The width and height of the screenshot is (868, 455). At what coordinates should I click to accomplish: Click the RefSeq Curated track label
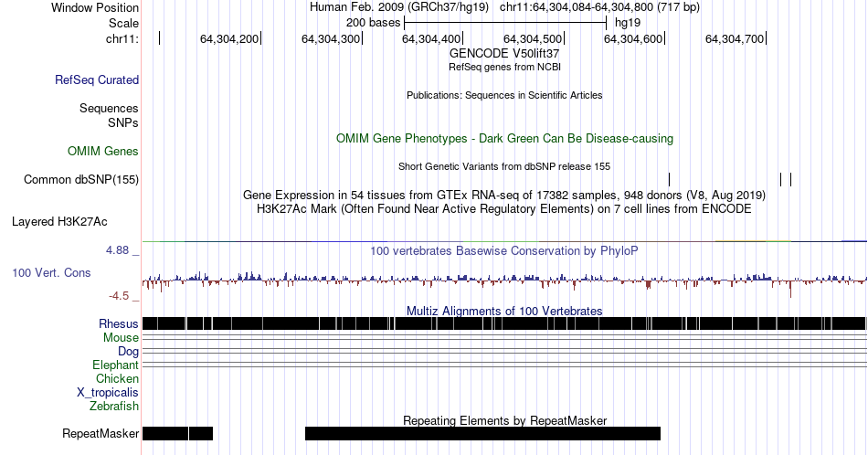tap(96, 80)
